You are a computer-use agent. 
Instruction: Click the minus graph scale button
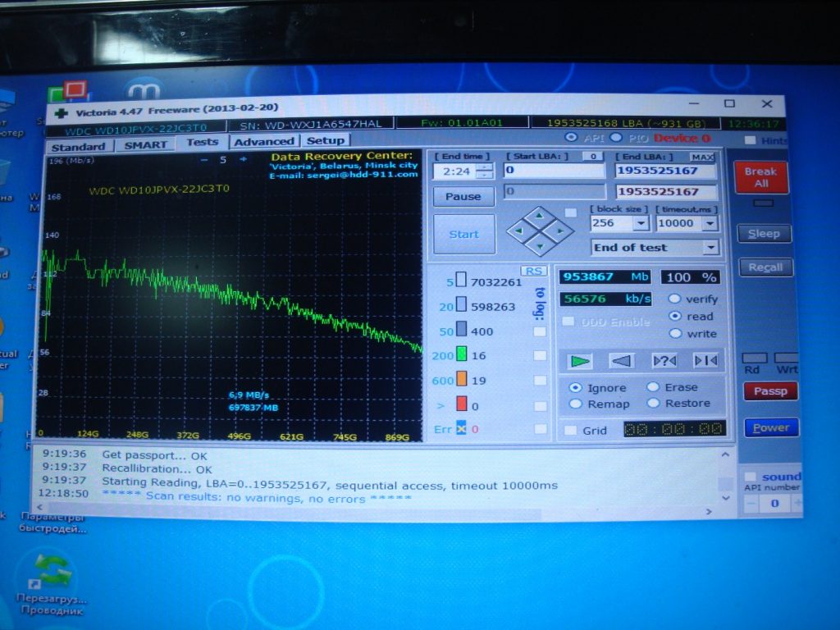[x=204, y=160]
